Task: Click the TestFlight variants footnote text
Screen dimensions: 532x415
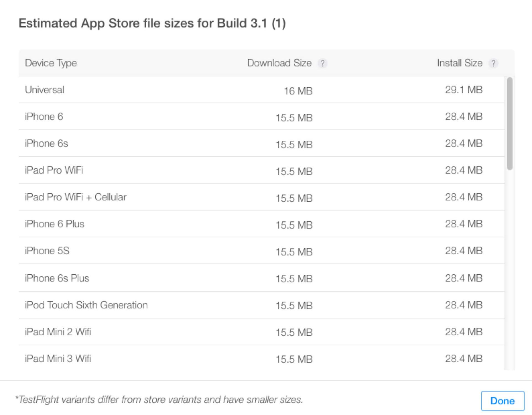Action: [159, 400]
